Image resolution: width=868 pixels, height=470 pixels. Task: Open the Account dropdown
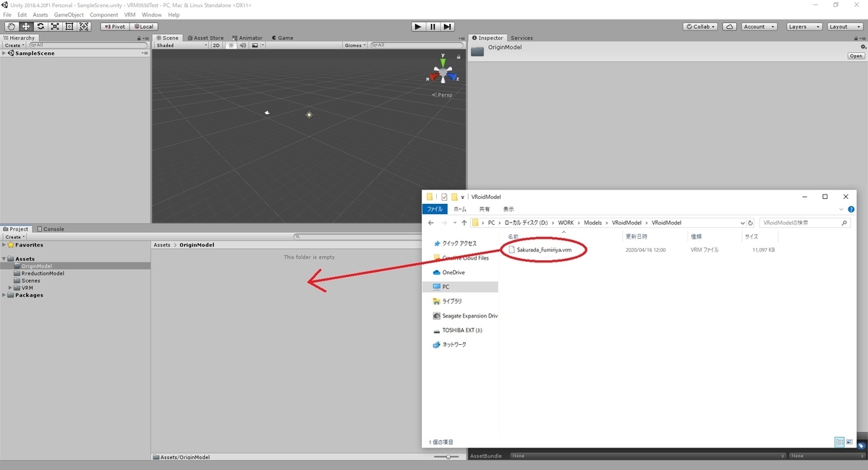[759, 27]
